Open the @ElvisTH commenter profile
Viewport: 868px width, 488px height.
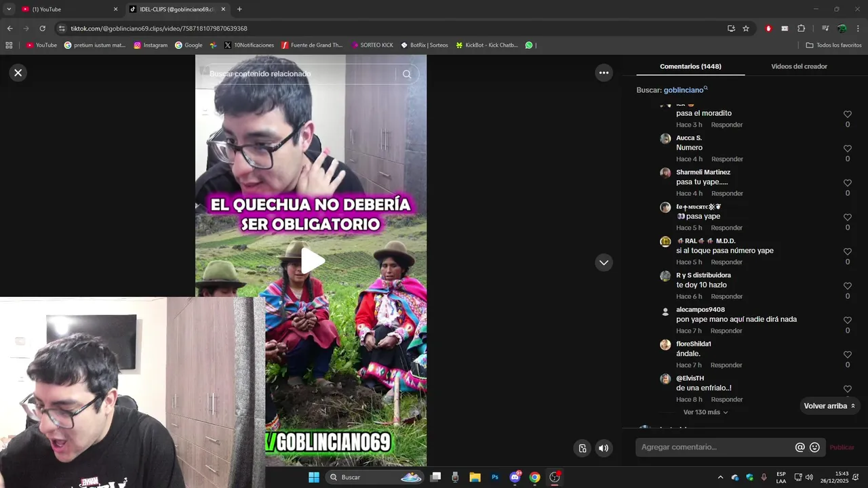point(690,378)
